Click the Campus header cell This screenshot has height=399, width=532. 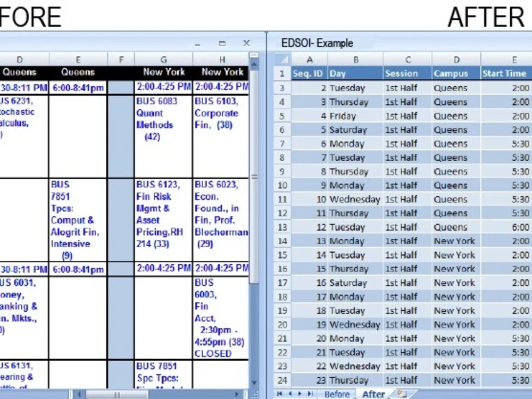pos(456,73)
